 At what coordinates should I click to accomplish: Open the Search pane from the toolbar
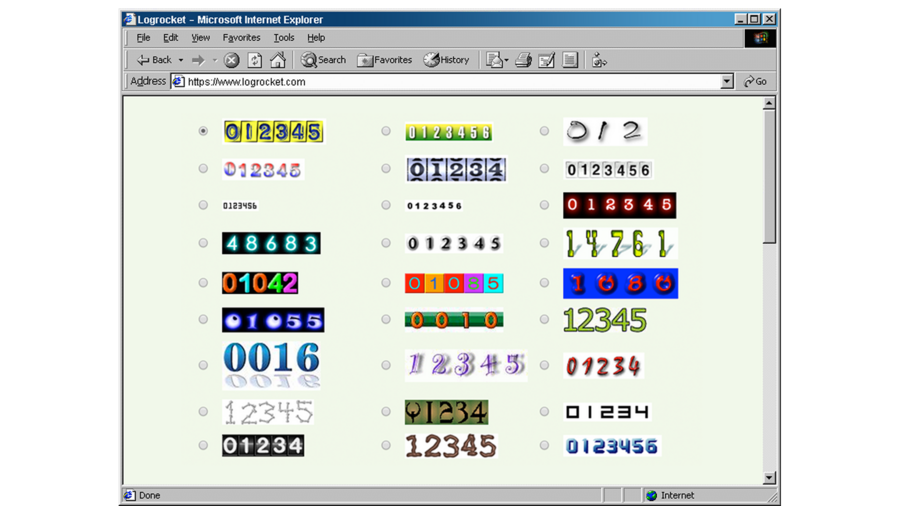point(323,60)
